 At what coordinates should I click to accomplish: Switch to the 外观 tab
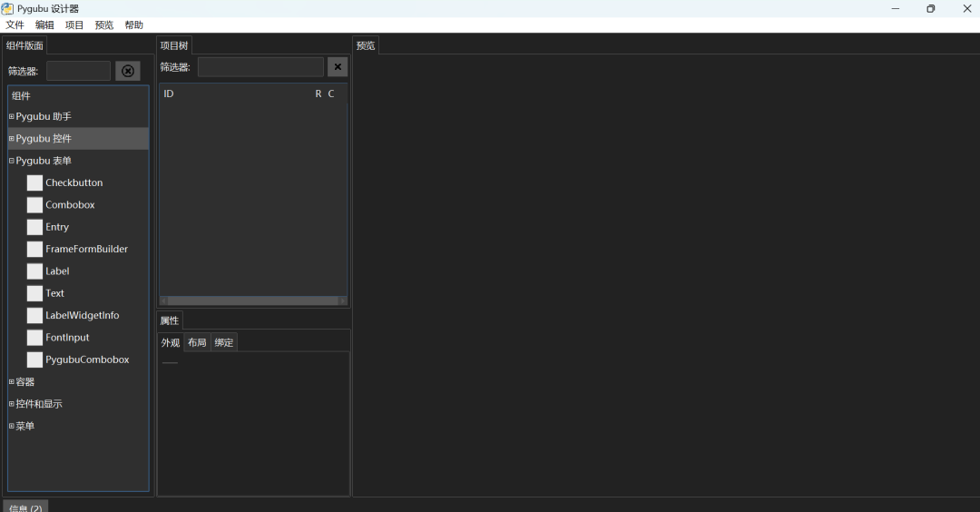170,342
